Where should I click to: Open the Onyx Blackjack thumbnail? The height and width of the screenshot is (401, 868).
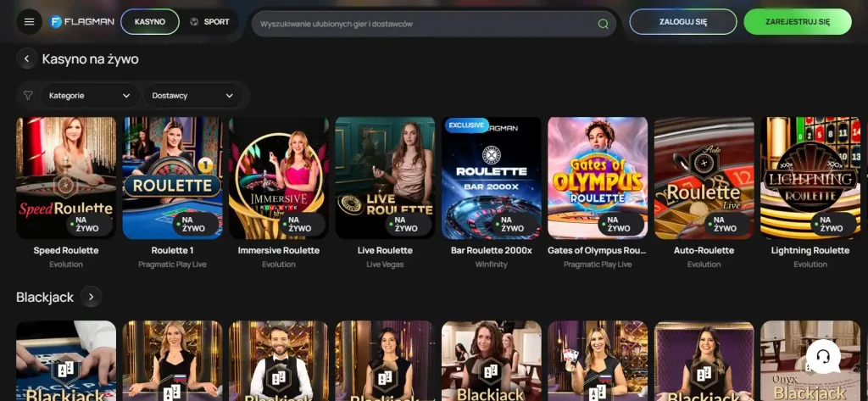click(x=810, y=360)
